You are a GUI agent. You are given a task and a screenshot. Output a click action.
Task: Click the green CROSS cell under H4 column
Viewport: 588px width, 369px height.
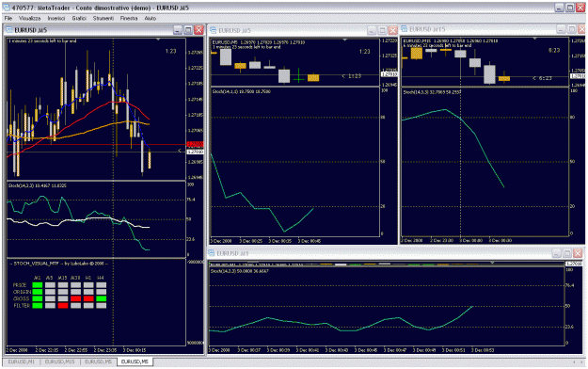point(102,298)
